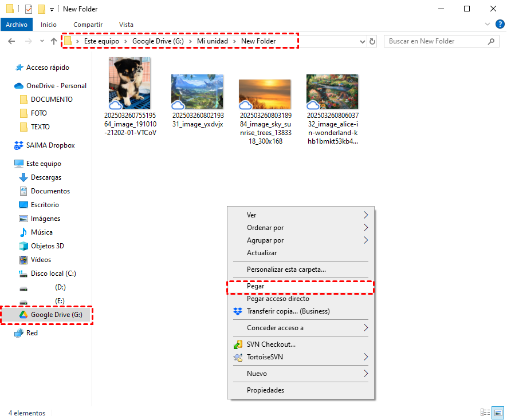Click the Forward navigation arrow

29,41
